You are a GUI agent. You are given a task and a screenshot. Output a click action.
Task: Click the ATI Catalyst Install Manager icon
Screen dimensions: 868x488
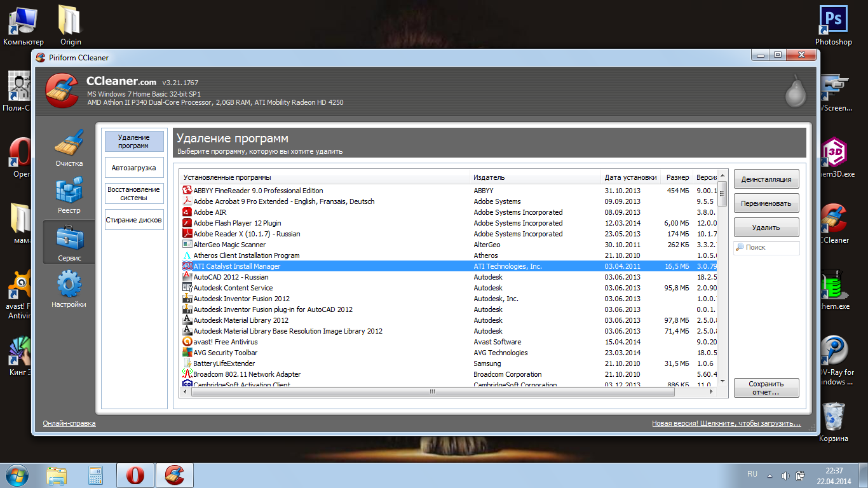pos(187,266)
